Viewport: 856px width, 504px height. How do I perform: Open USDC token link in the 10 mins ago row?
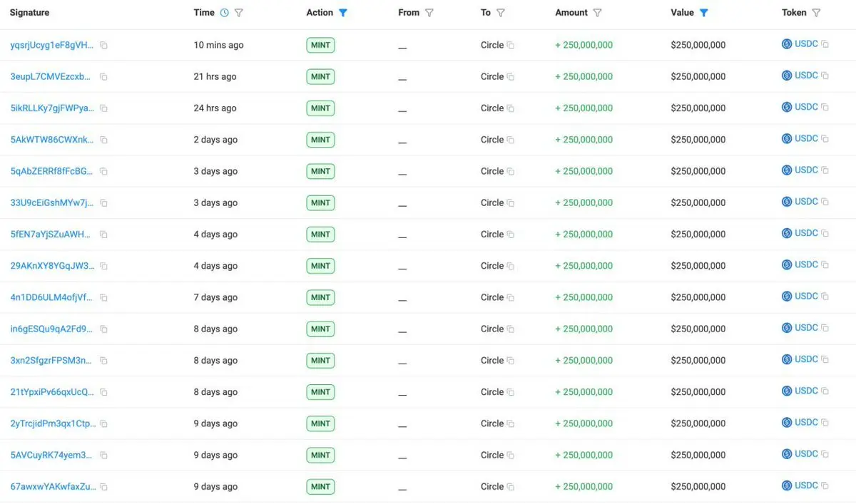click(x=806, y=44)
